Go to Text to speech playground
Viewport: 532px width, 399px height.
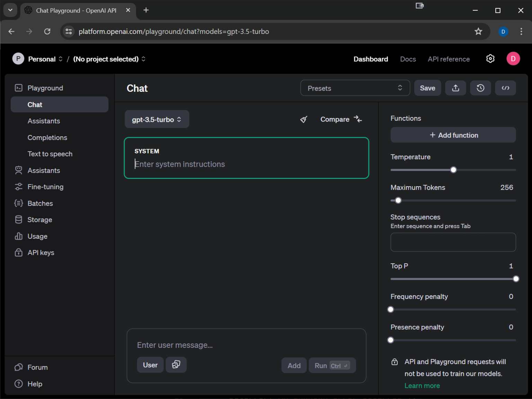[50, 154]
